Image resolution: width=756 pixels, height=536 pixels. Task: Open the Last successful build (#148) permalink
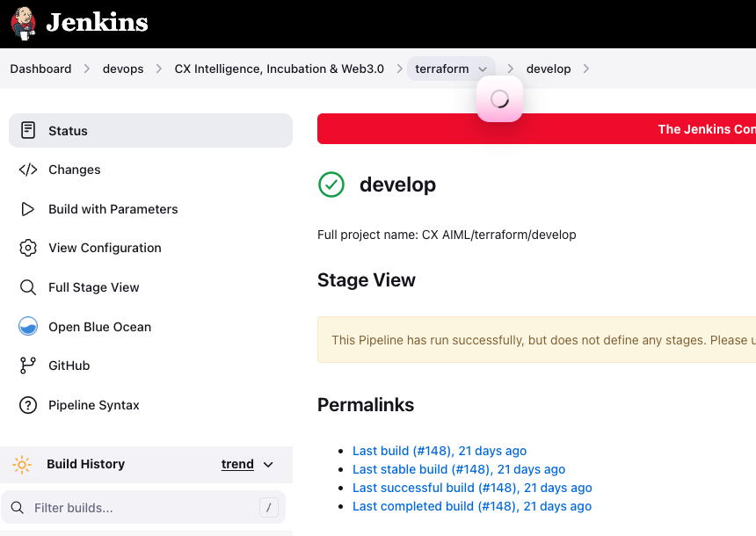(x=472, y=488)
